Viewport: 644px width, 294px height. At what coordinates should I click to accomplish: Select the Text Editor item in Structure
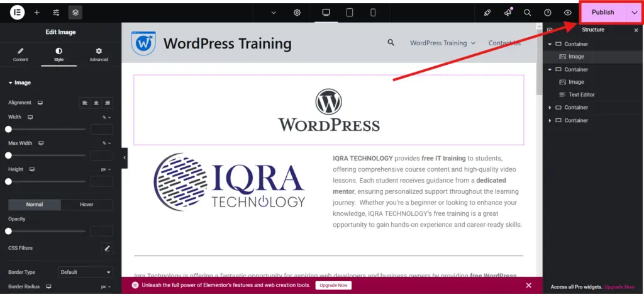point(581,94)
